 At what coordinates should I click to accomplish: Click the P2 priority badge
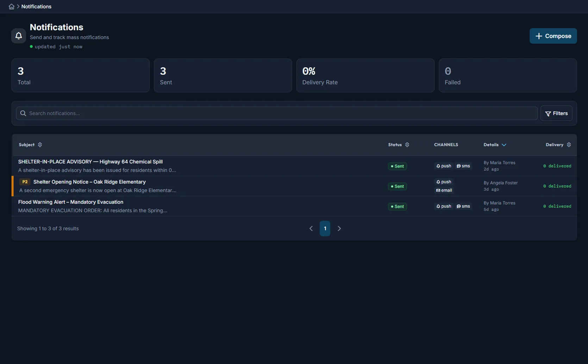25,182
